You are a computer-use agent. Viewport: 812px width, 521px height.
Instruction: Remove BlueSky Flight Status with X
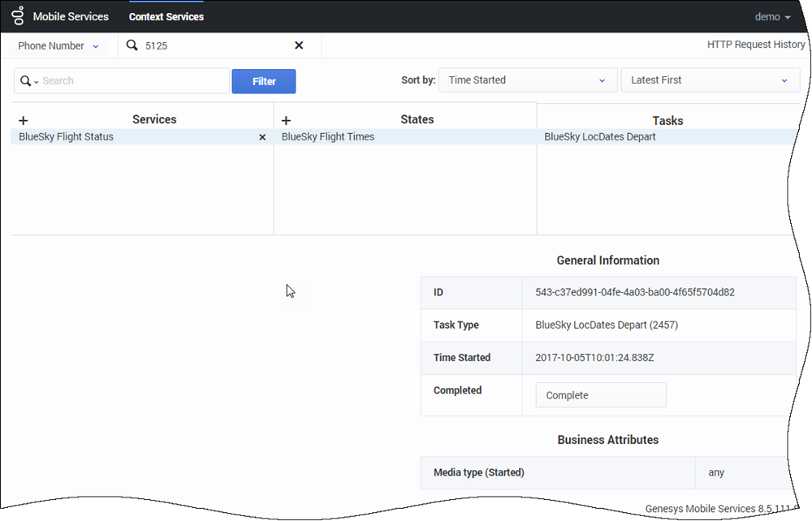point(262,137)
